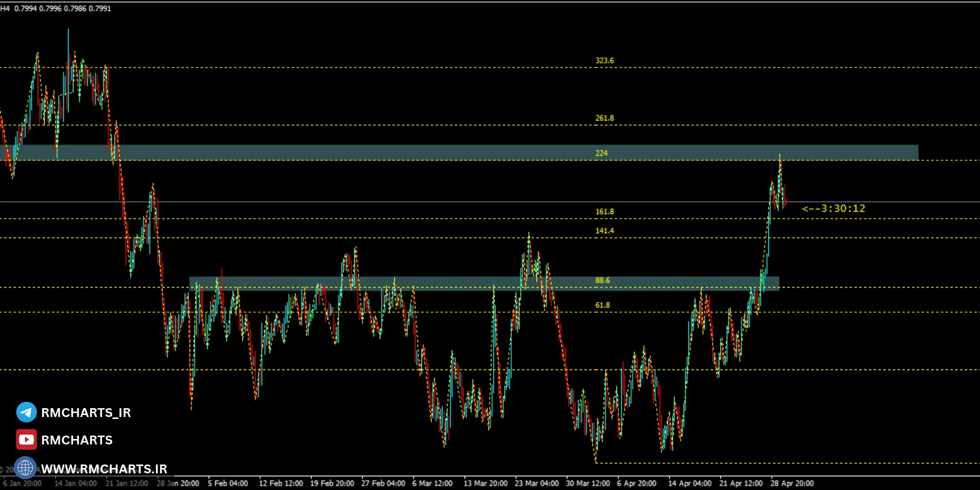This screenshot has width=980, height=490.
Task: Click the H4 OHLC price header
Action: pyautogui.click(x=56, y=8)
